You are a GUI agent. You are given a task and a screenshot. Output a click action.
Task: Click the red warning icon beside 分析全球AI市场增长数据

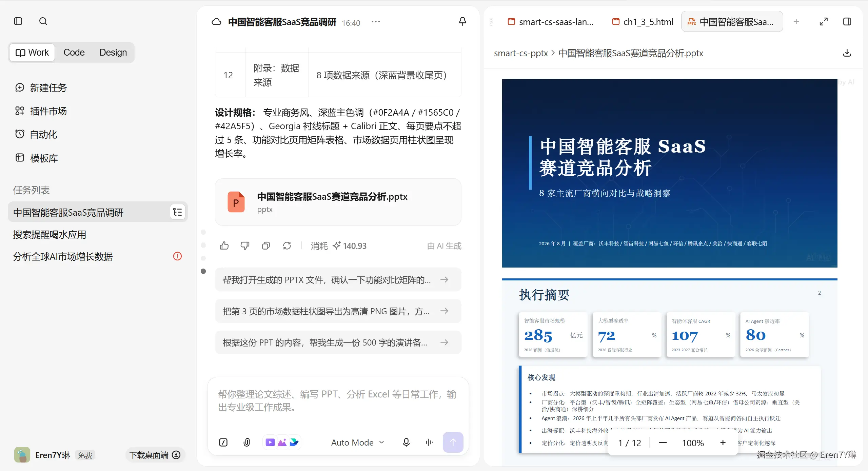point(177,256)
